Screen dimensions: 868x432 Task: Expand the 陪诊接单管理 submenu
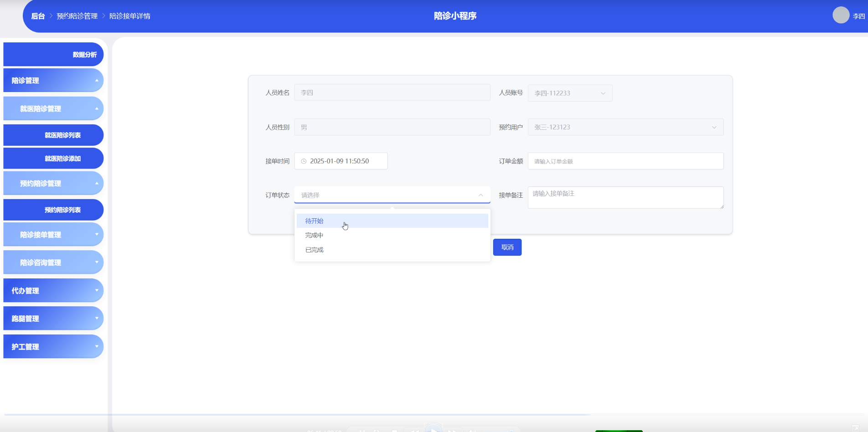click(x=53, y=235)
